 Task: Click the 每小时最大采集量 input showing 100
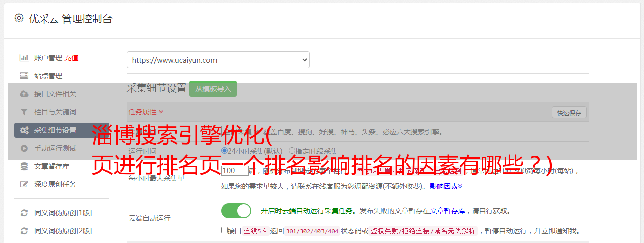click(235, 171)
